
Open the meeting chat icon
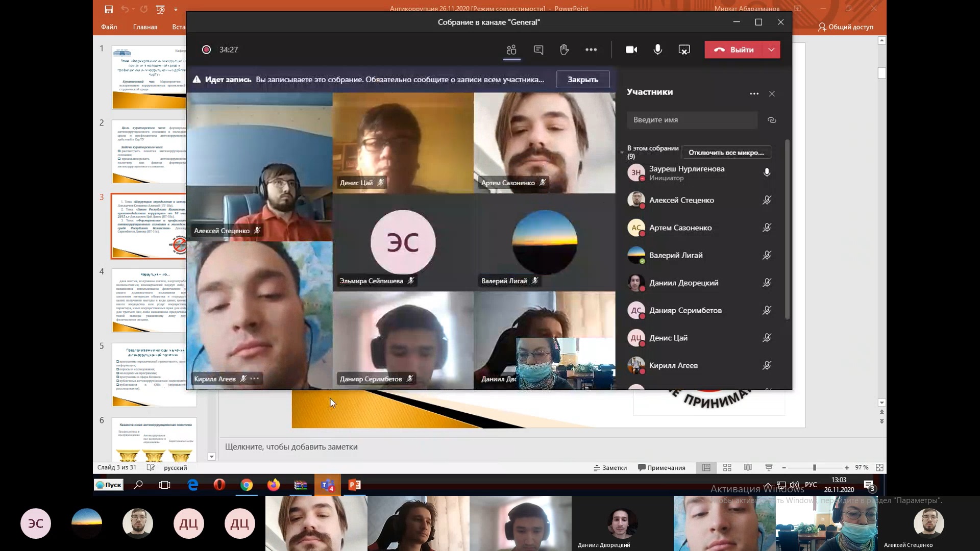[x=538, y=49]
